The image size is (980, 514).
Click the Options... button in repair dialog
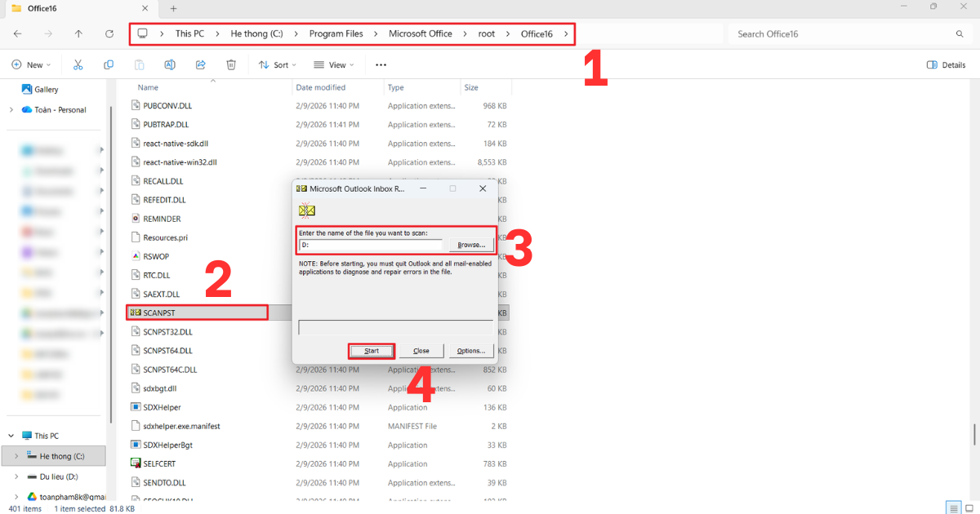point(471,351)
